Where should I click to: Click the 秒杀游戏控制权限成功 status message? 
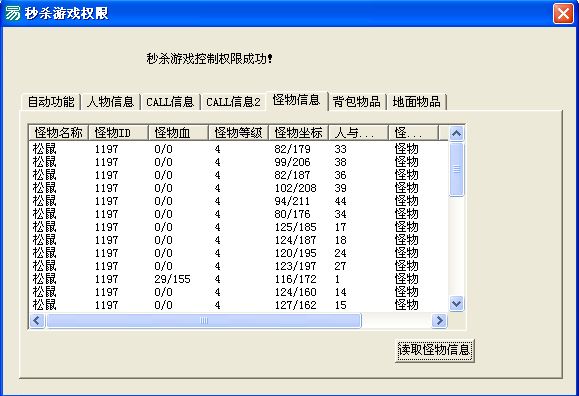click(x=209, y=59)
